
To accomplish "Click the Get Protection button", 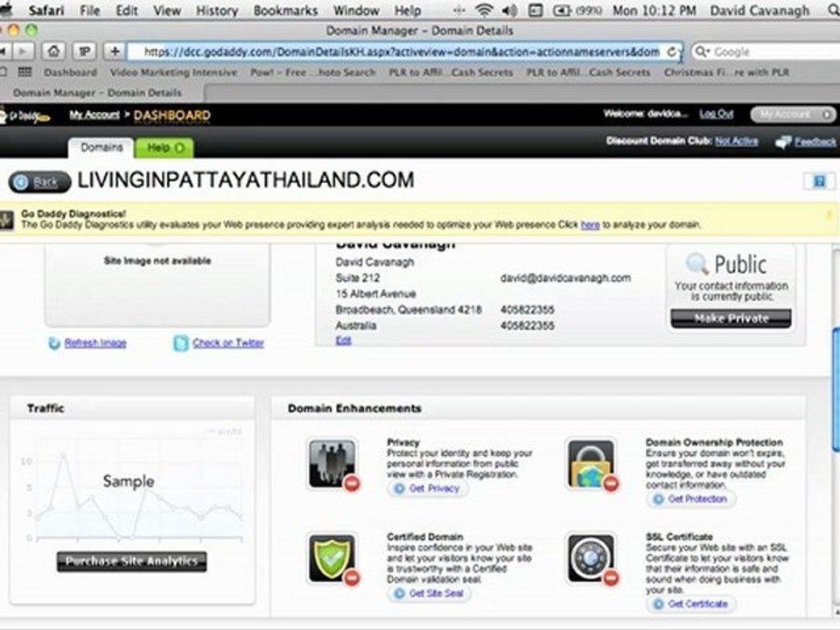I will [x=690, y=499].
